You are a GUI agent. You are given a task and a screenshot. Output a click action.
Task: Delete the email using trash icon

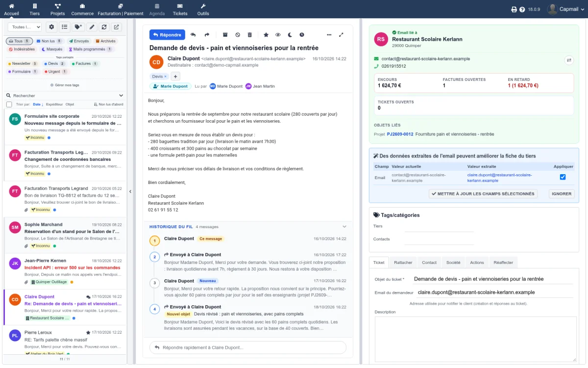pos(250,35)
